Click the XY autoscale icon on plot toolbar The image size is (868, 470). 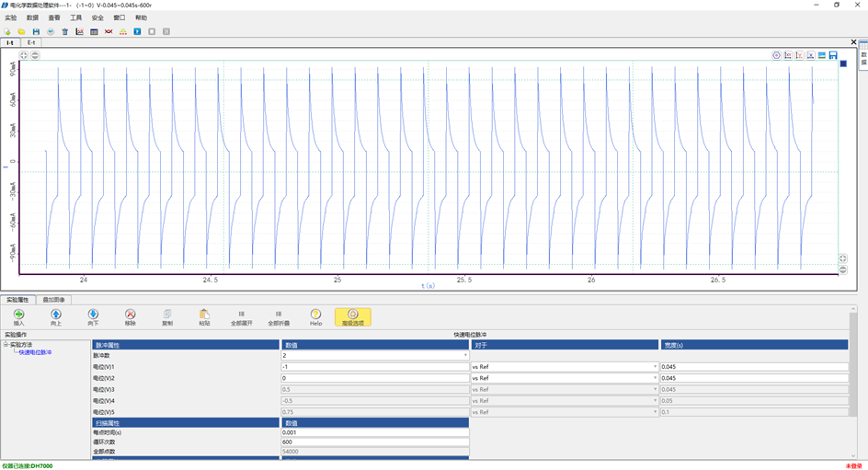pos(788,55)
